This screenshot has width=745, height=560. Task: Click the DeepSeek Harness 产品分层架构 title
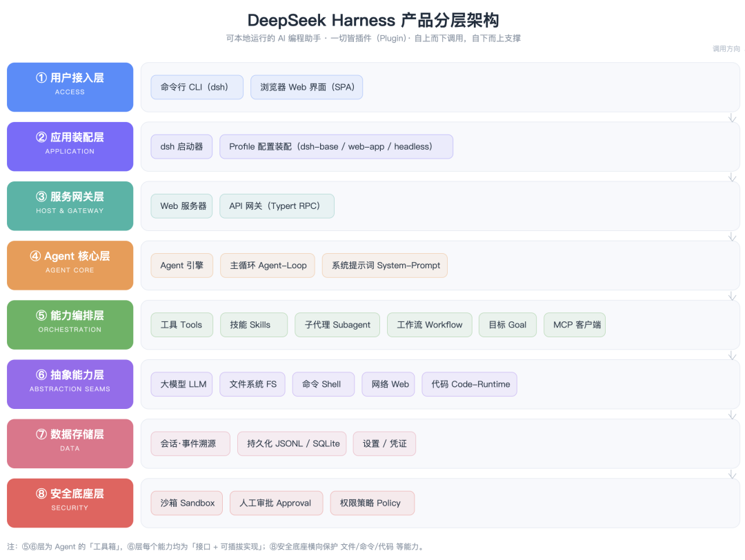tap(373, 20)
